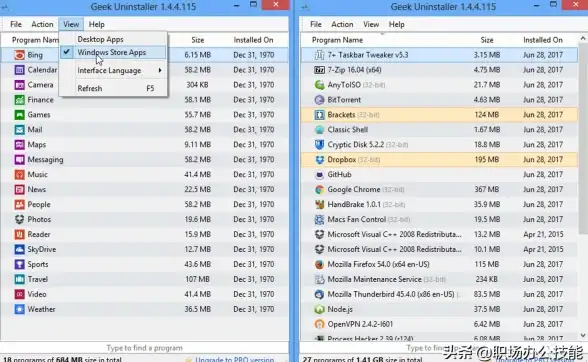The height and width of the screenshot is (362, 588).
Task: Click the Mail app icon
Action: point(20,130)
